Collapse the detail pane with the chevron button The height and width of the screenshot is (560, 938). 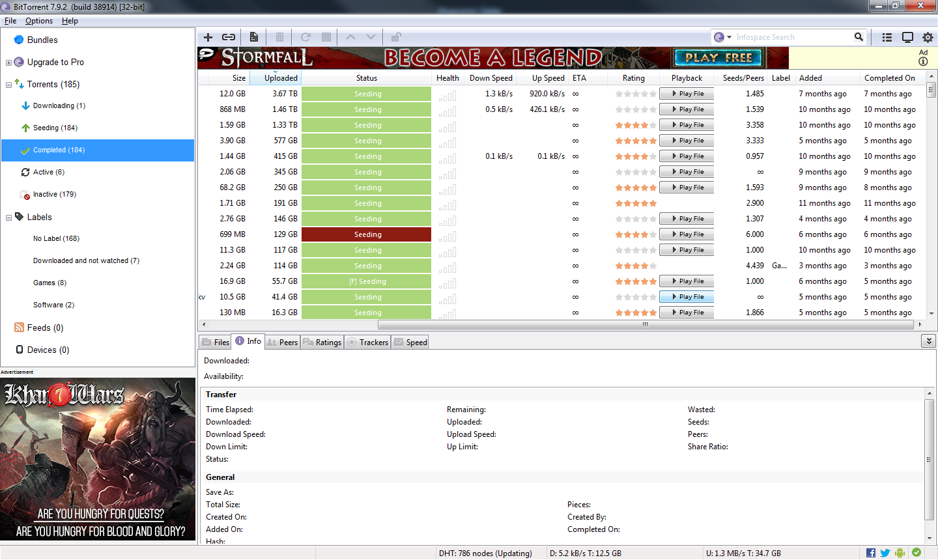pyautogui.click(x=928, y=341)
